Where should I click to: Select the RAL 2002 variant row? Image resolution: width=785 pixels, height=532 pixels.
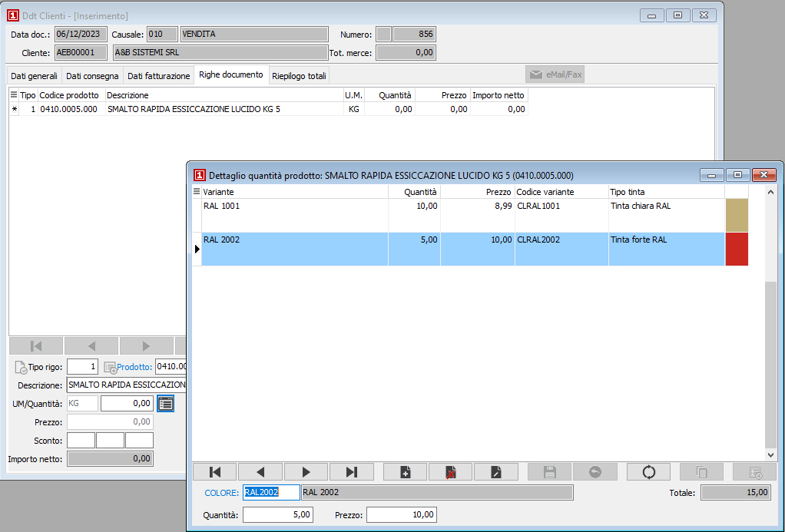coord(470,249)
